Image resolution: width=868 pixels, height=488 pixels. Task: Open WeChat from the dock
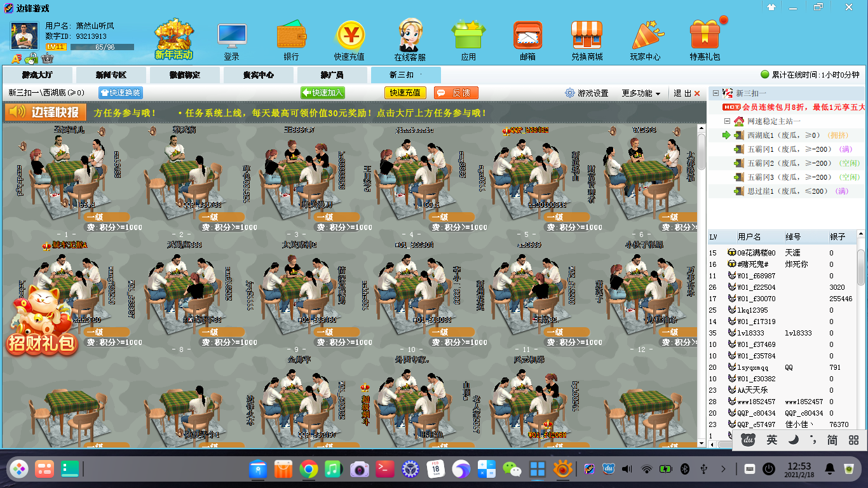click(512, 470)
